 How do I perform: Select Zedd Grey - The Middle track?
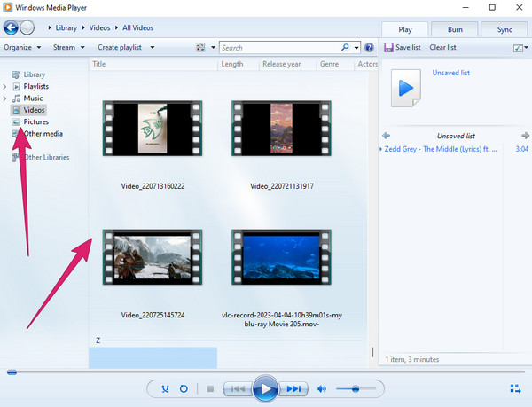point(441,149)
